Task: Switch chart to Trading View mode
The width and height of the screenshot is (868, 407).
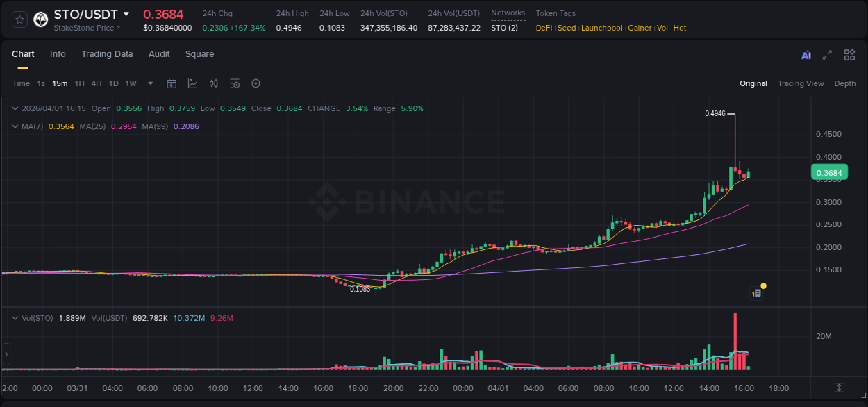Action: click(801, 83)
